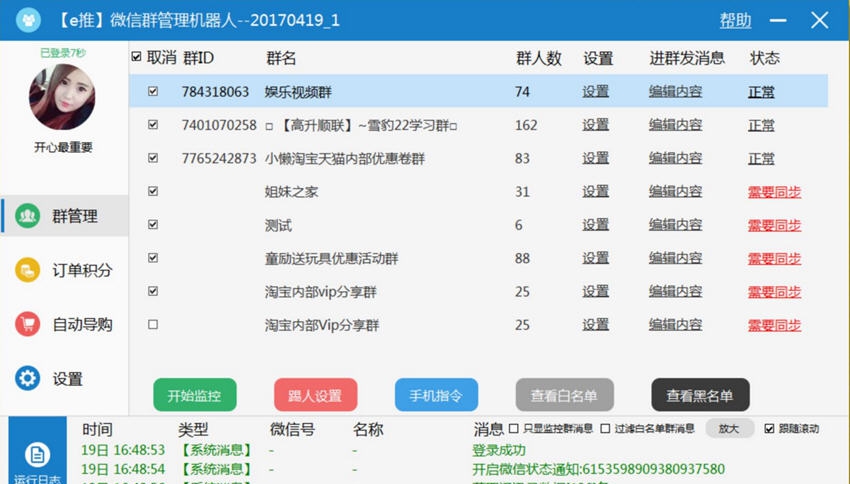Screen dimensions: 850x484
Task: Click the blue 手机指令 button
Action: pos(436,395)
